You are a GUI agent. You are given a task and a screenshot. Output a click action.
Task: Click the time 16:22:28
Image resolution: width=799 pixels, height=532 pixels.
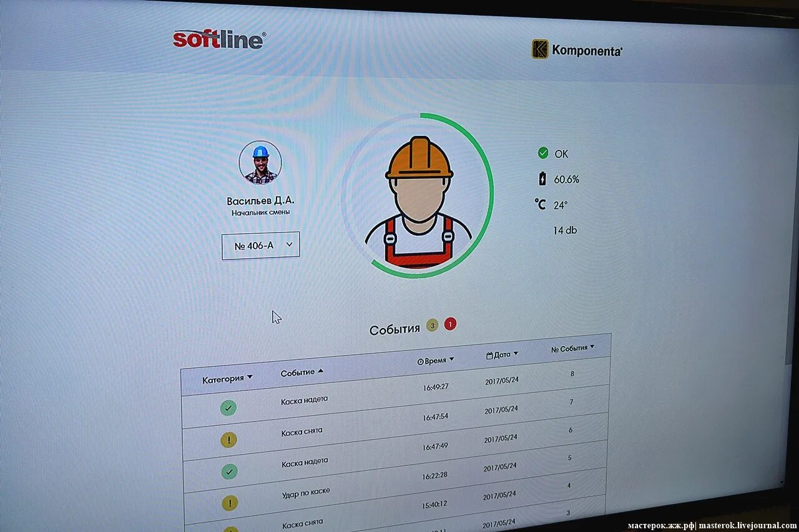[434, 475]
